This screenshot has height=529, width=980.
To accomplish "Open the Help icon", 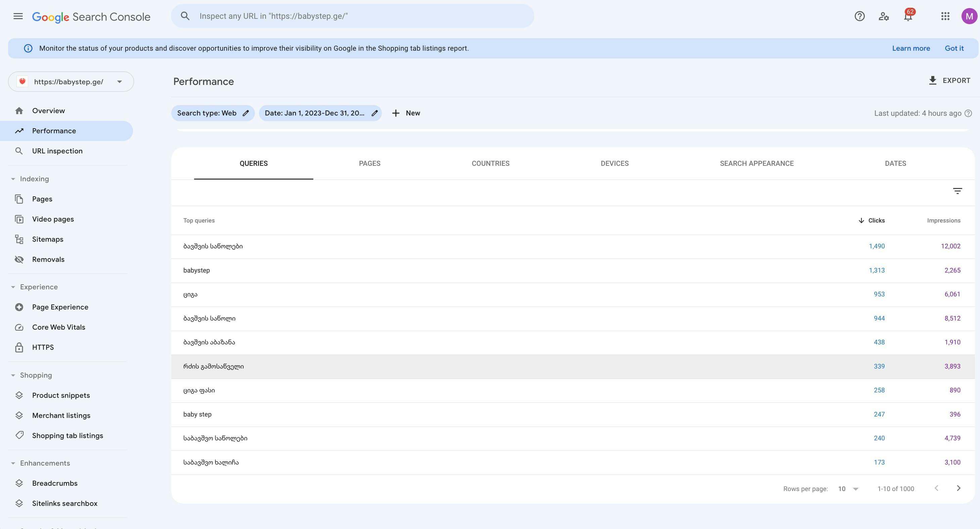I will (859, 16).
